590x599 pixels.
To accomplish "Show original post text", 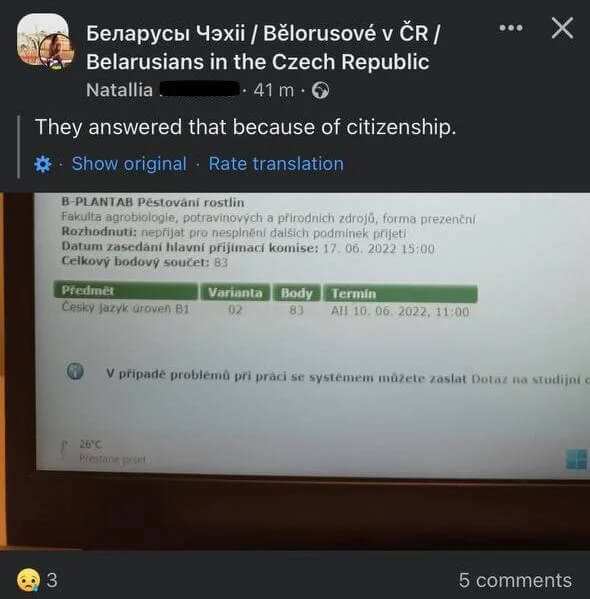I will pos(129,164).
